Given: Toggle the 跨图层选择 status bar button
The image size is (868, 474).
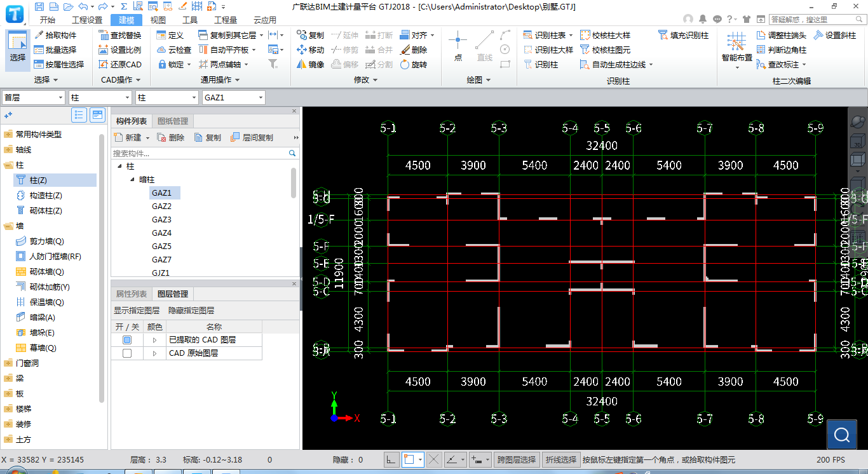Looking at the screenshot, I should coord(517,459).
